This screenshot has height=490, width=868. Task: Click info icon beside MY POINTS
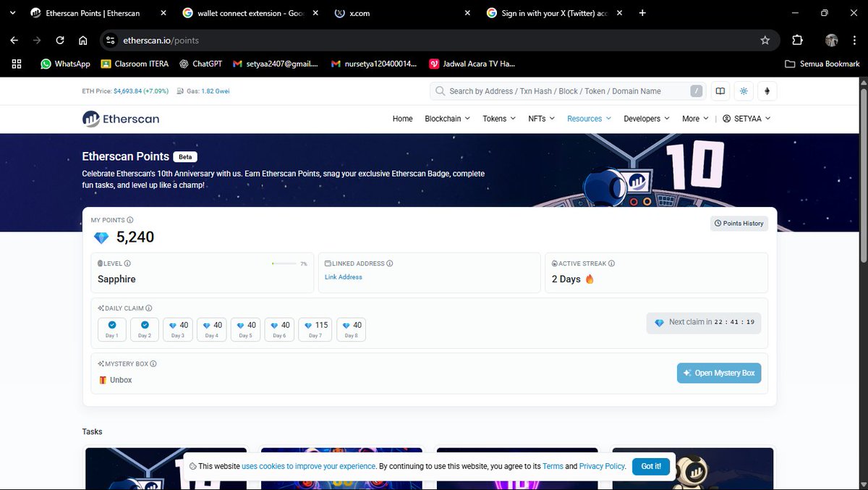click(130, 220)
